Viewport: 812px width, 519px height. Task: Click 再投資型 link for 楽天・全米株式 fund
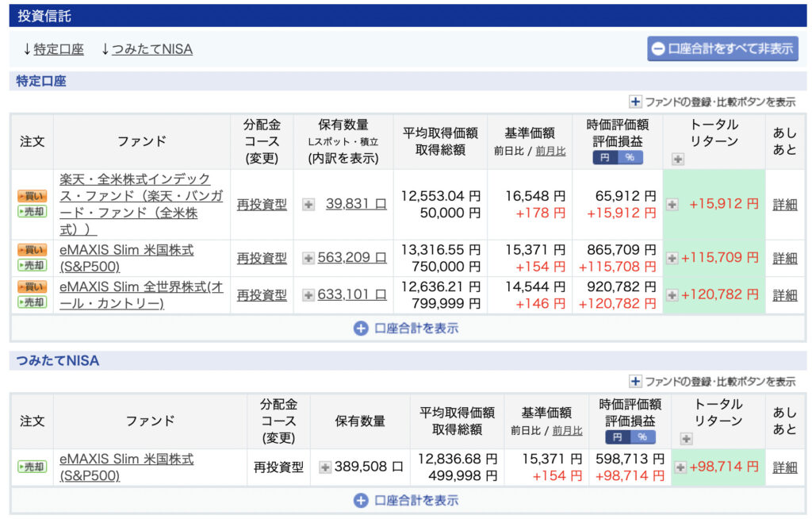(x=262, y=205)
